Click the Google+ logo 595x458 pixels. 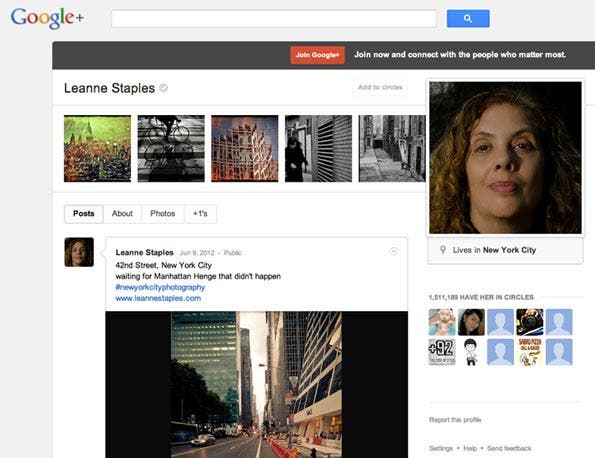click(x=47, y=18)
